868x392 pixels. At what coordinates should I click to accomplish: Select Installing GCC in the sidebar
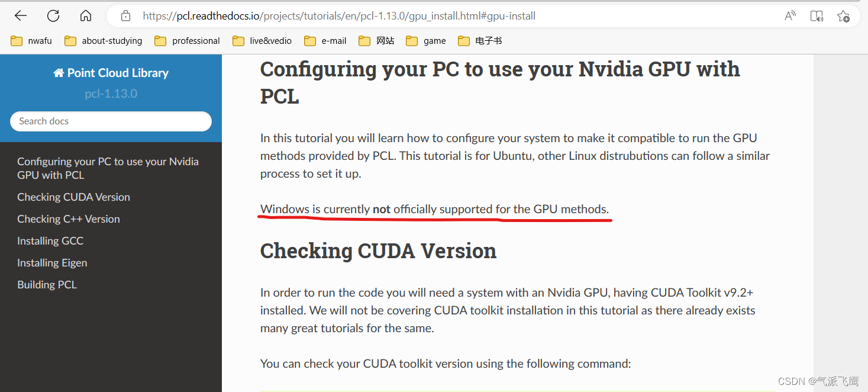[x=50, y=240]
